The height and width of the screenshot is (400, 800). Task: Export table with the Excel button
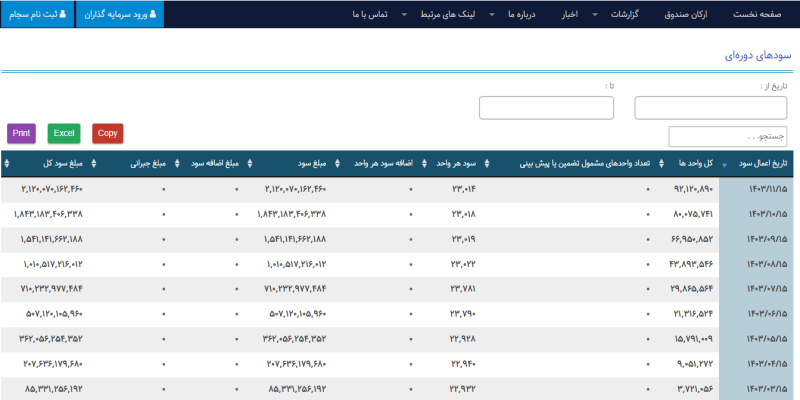tap(64, 134)
